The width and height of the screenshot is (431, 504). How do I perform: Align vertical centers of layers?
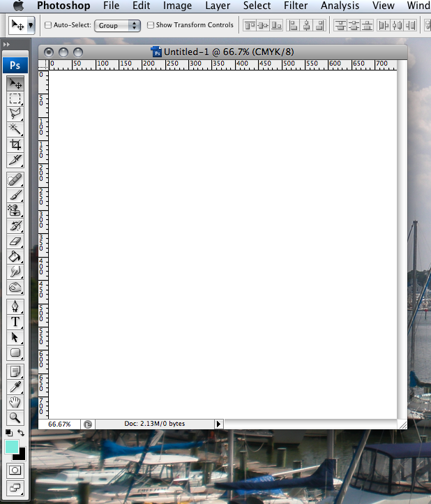point(263,25)
